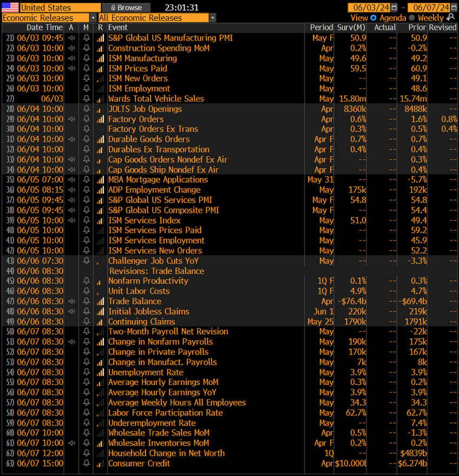Click the -$76.4b survey value for Trade Balance
The height and width of the screenshot is (476, 459).
coord(352,301)
